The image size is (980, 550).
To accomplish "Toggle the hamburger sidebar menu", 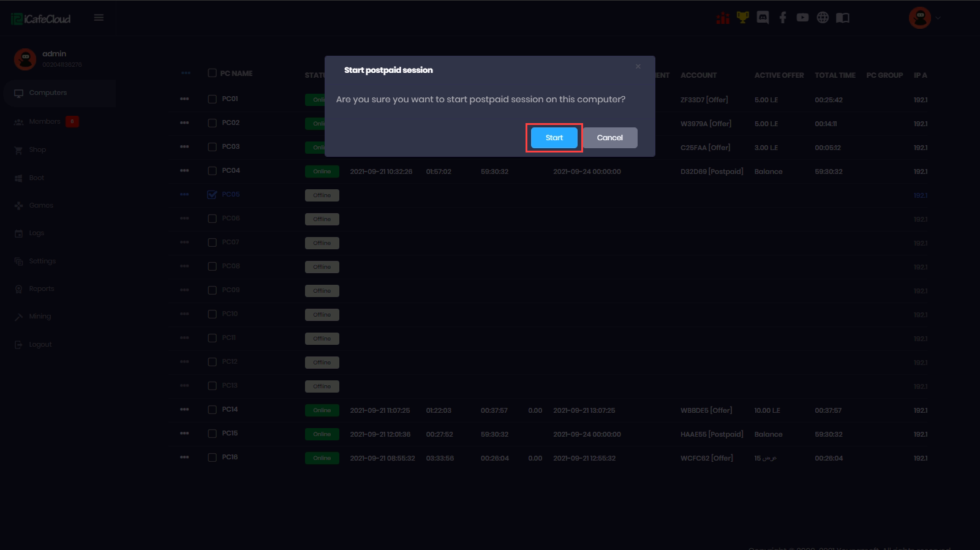I will 99,18.
